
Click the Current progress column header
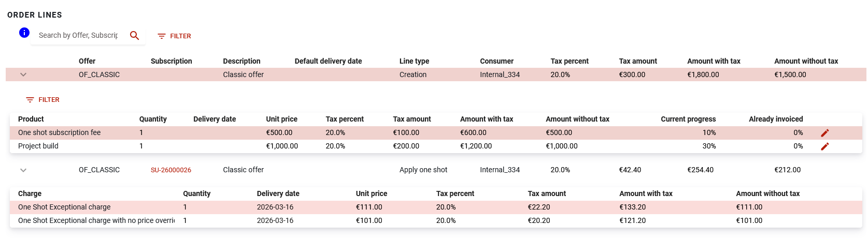pos(688,119)
